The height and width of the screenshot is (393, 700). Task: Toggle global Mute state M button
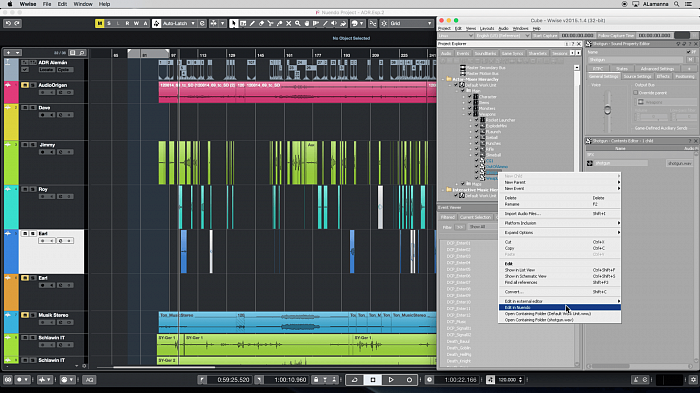coord(100,23)
